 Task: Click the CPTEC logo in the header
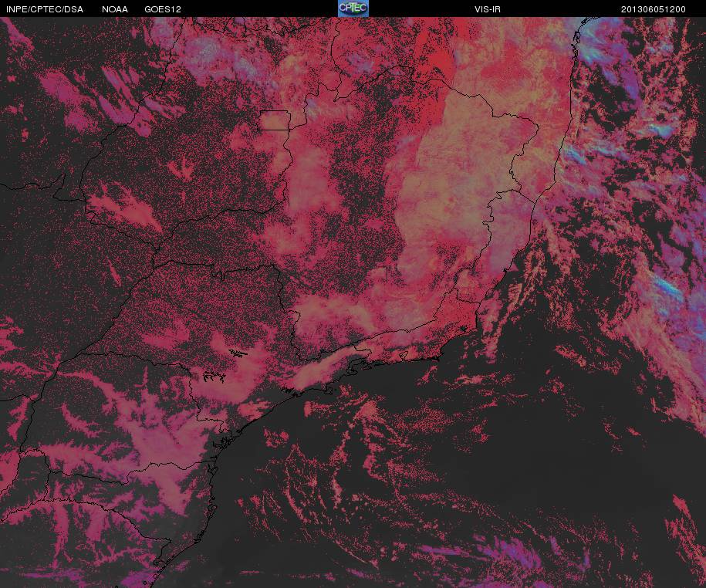click(x=353, y=8)
